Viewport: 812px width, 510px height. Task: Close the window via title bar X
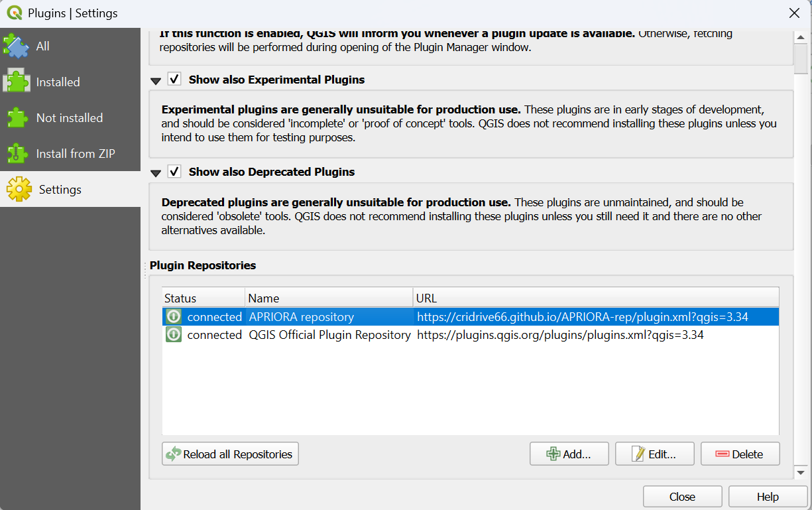(x=793, y=13)
